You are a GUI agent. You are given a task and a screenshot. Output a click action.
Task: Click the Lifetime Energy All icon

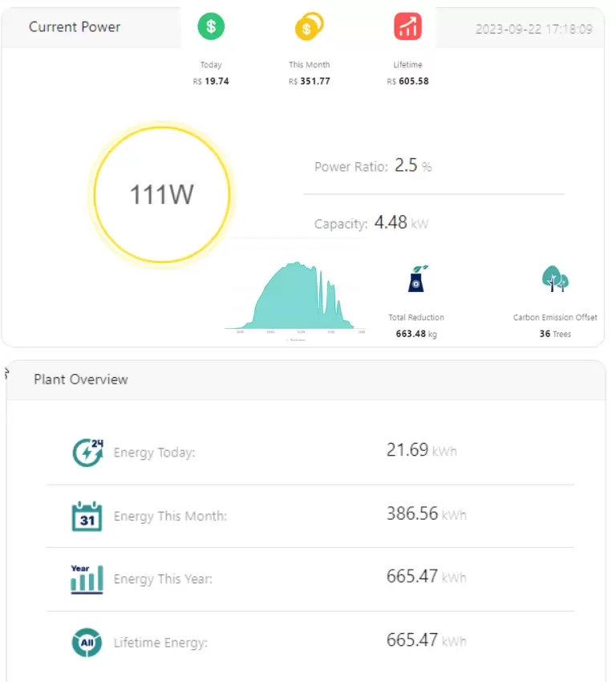click(87, 642)
